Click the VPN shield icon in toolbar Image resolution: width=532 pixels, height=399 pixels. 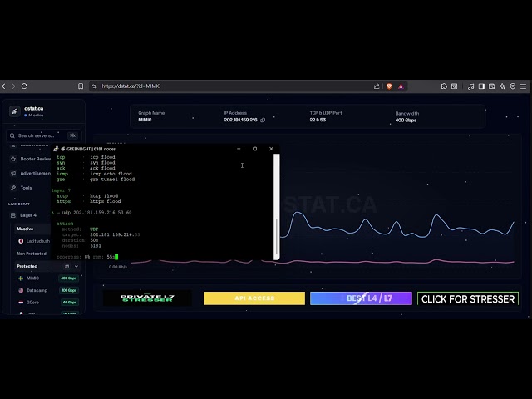click(x=513, y=86)
